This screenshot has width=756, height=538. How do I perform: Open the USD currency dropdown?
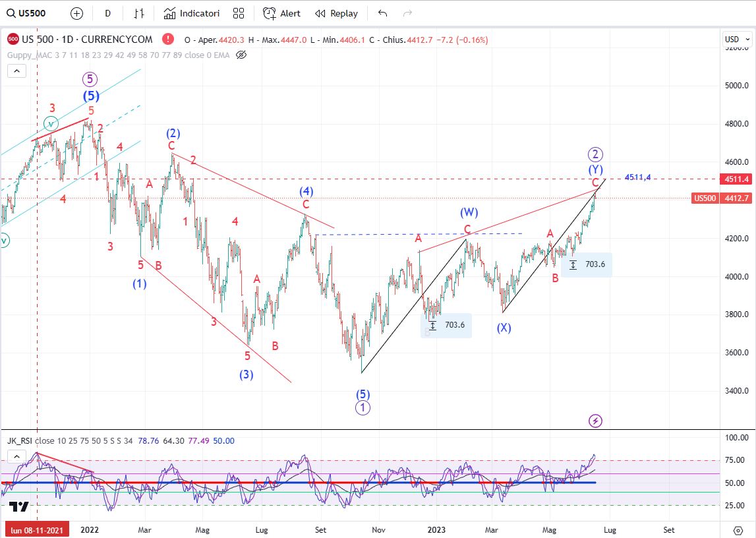coord(738,39)
